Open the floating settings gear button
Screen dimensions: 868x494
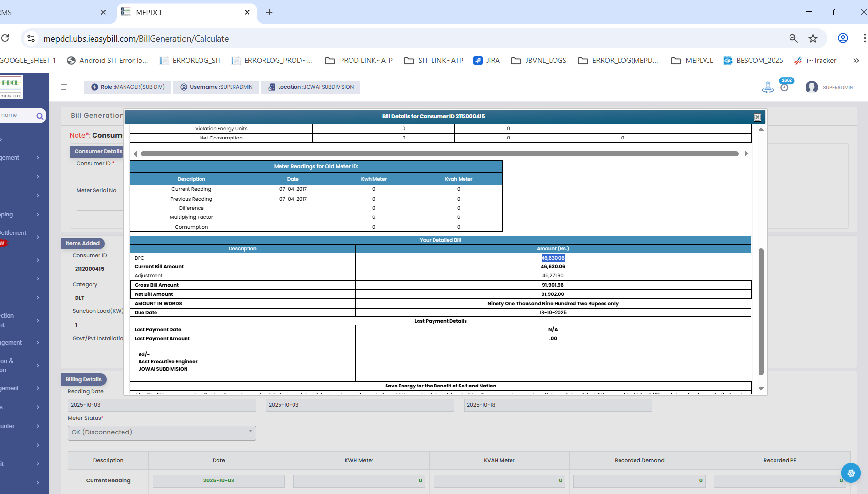click(851, 473)
